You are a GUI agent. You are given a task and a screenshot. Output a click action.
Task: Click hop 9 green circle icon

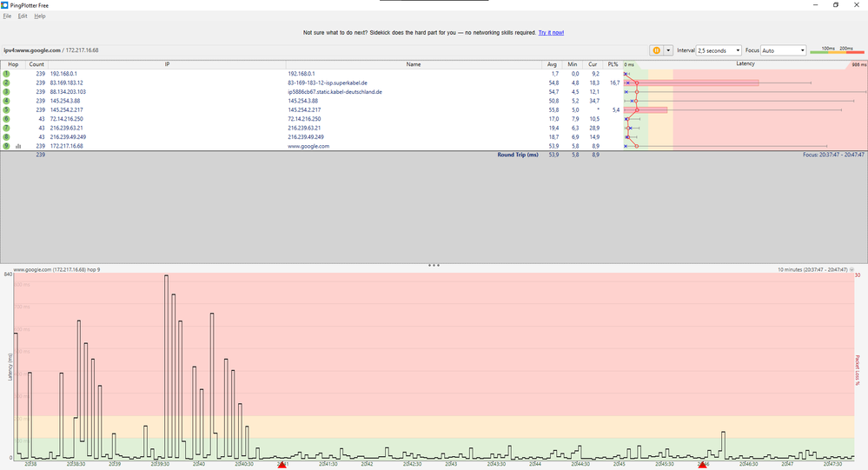[6, 146]
